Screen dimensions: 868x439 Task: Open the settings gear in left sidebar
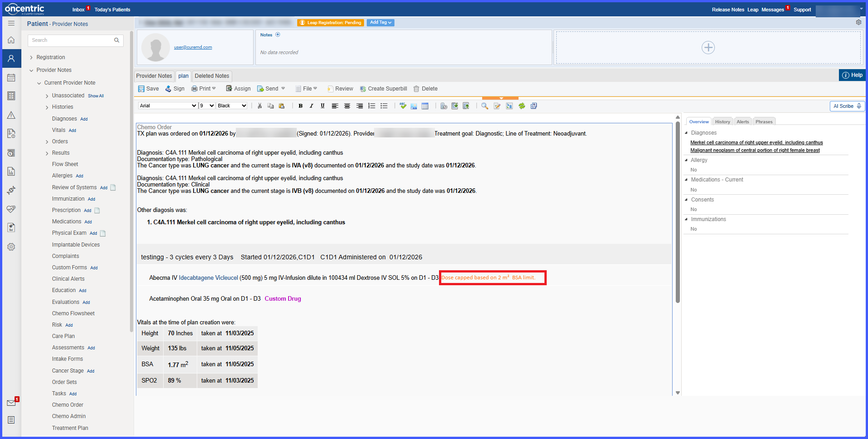point(11,247)
